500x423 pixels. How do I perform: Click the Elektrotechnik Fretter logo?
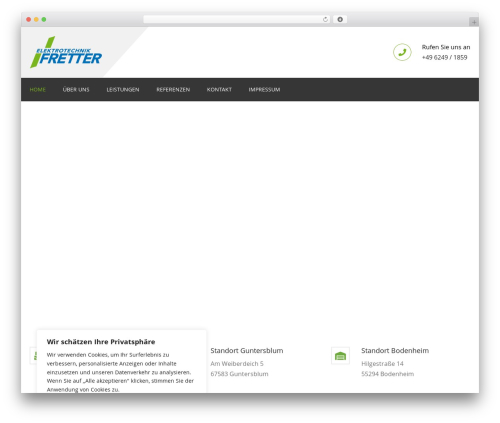(x=66, y=52)
